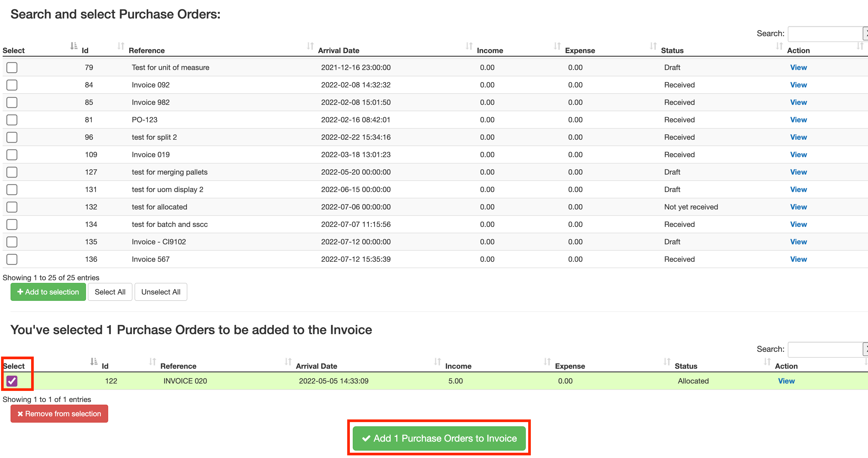Screen dimensions: 868x458
Task: Sort the Expense column
Action: coord(557,47)
